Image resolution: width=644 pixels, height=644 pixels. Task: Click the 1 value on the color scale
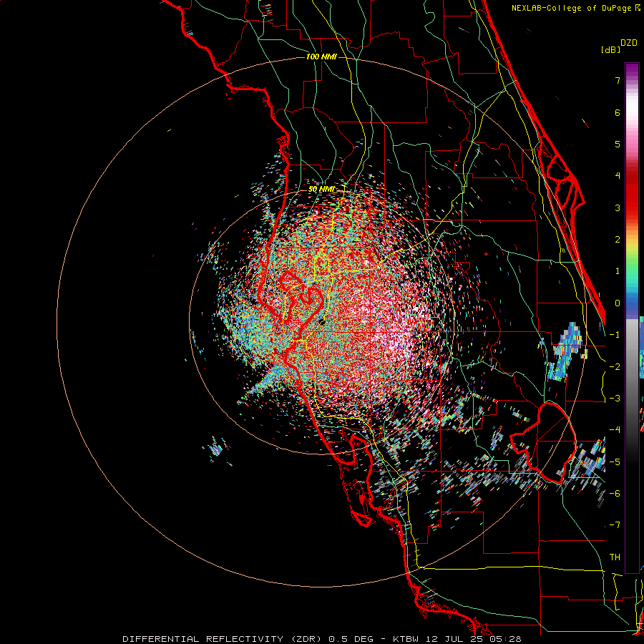[x=618, y=271]
